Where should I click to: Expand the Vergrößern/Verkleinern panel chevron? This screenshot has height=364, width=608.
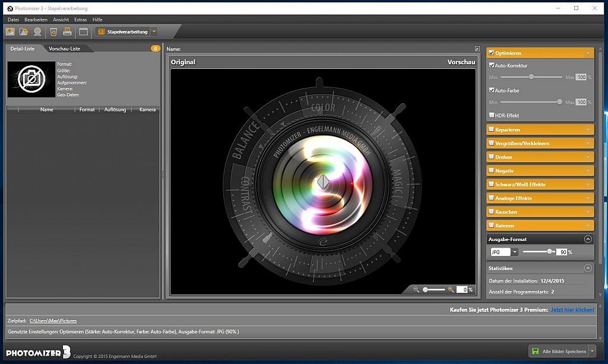click(x=588, y=143)
